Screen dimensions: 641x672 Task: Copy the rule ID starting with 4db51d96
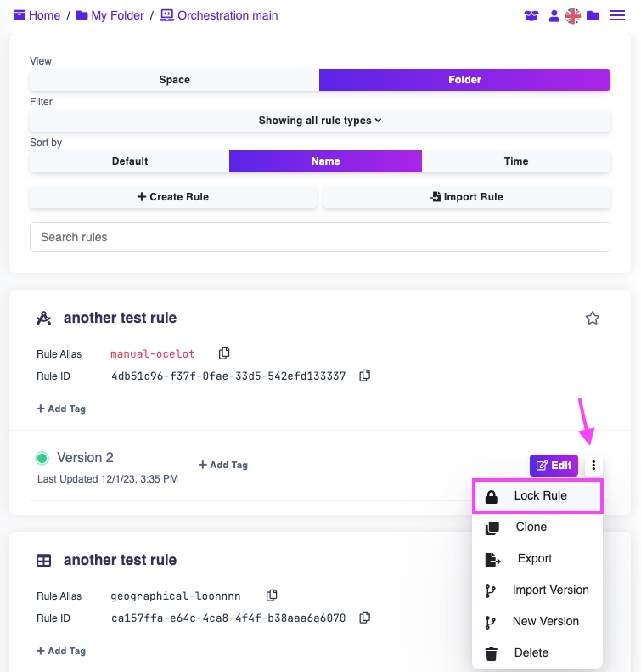(x=364, y=376)
